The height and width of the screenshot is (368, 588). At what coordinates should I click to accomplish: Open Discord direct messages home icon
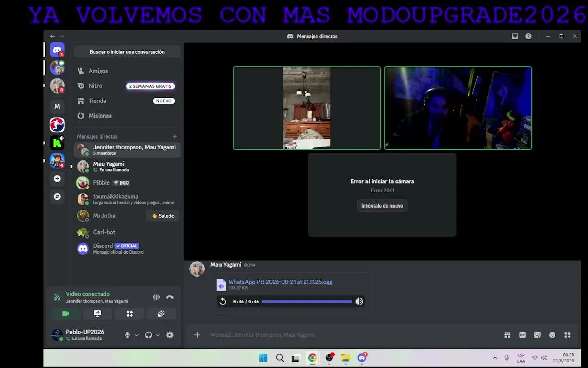point(57,50)
